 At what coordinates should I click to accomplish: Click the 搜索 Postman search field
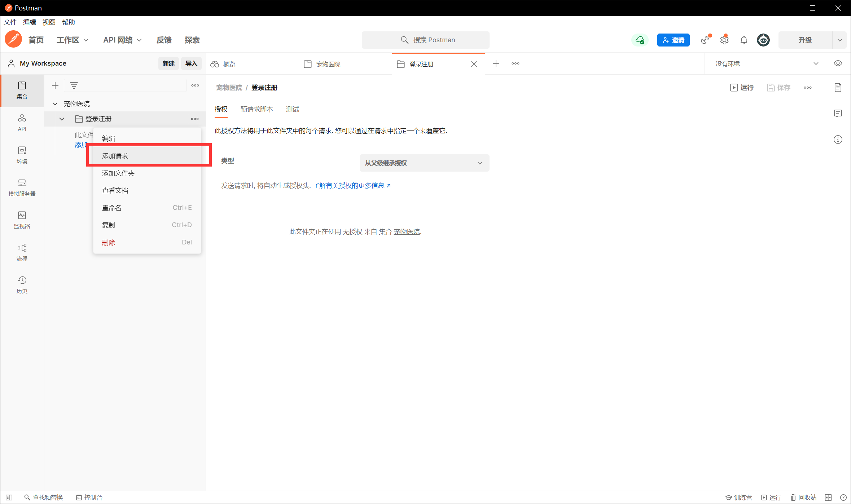coord(426,40)
